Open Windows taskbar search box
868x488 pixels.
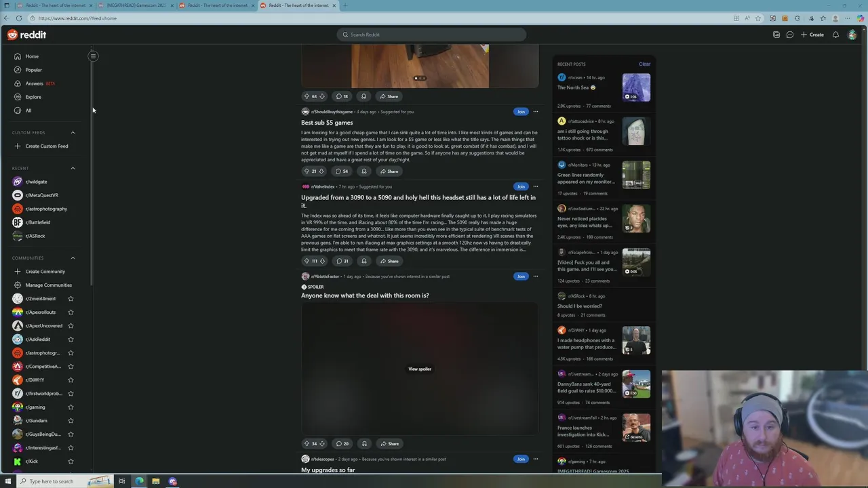pyautogui.click(x=65, y=481)
